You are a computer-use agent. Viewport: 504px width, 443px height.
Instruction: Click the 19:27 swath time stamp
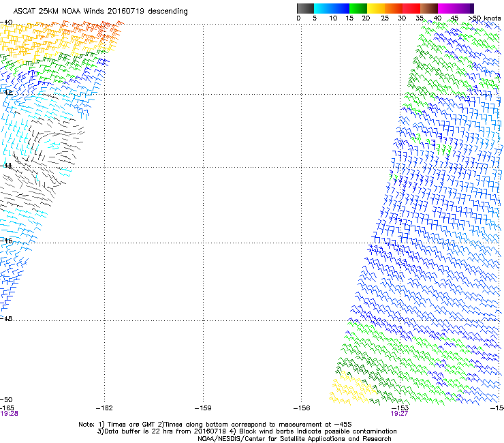399,414
